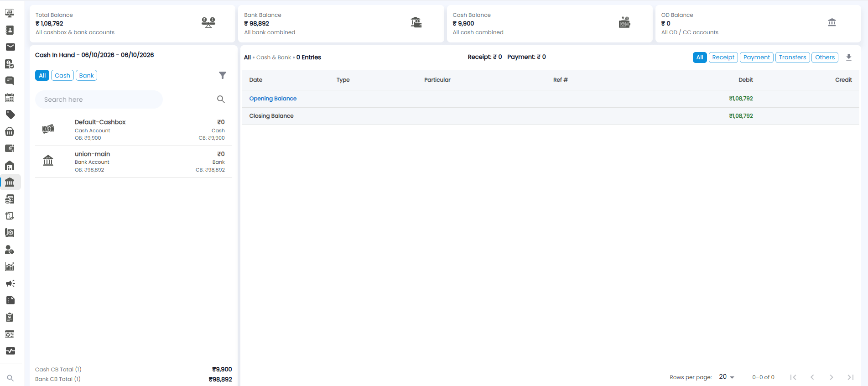The image size is (868, 386).
Task: Open the bar chart reports icon in sidebar
Action: click(x=10, y=266)
